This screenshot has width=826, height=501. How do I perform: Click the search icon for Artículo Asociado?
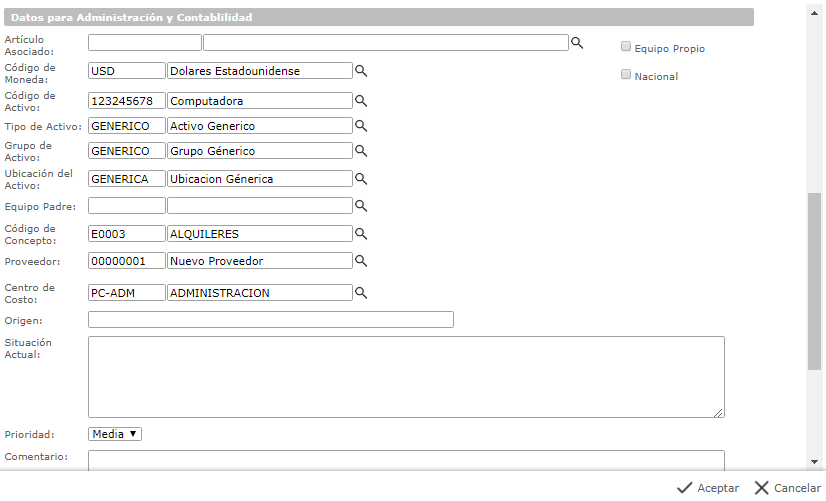(577, 42)
